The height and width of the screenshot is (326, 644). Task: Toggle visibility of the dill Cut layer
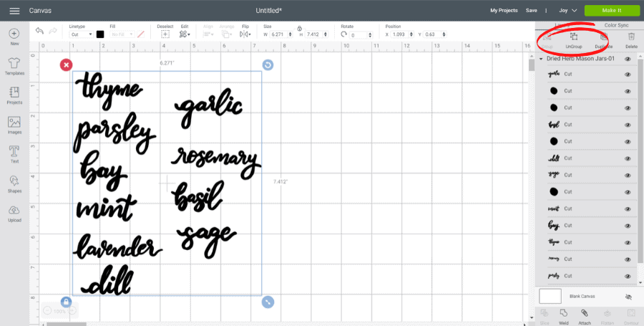point(628,158)
